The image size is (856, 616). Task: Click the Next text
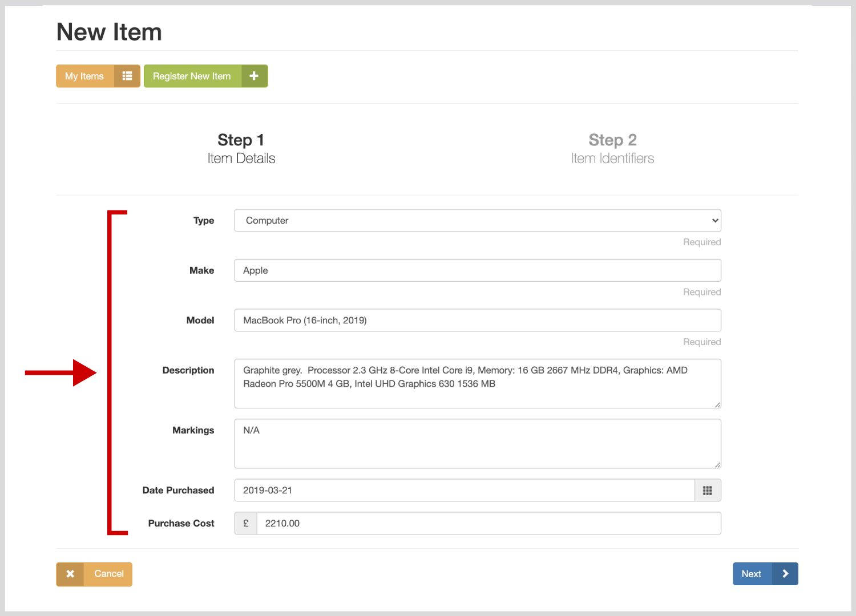tap(752, 574)
